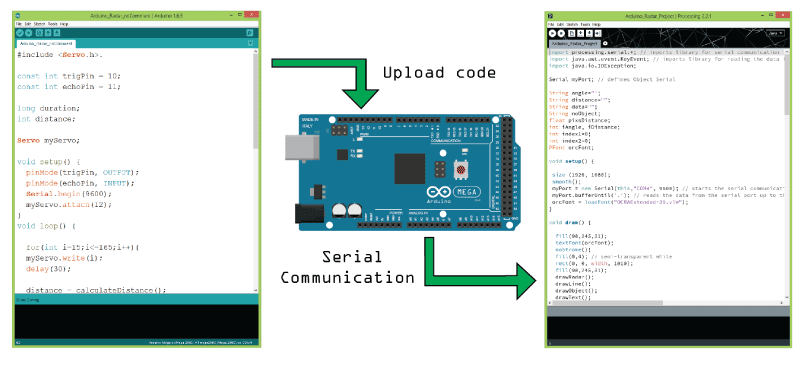This screenshot has width=800, height=384.
Task: Click the Processing Stop button
Action: (x=561, y=33)
